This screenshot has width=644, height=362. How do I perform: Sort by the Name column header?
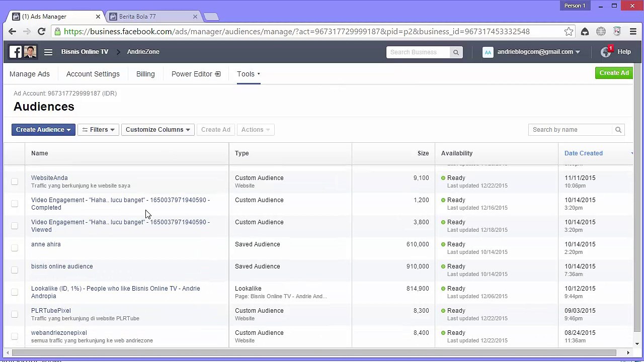[40, 153]
